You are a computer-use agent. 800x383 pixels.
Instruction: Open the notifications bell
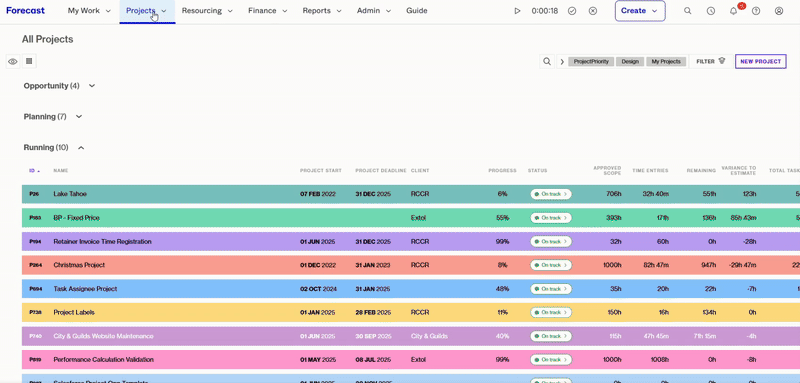click(734, 11)
